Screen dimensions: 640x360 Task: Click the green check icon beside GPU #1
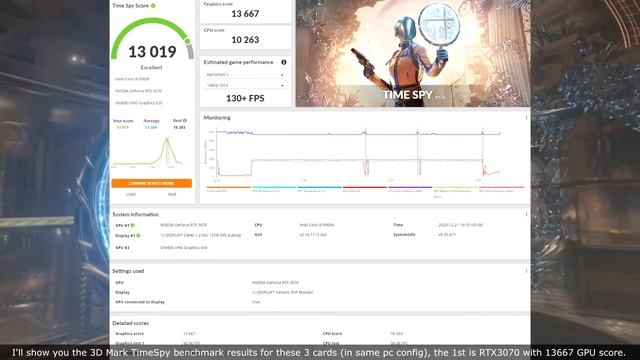coord(133,225)
